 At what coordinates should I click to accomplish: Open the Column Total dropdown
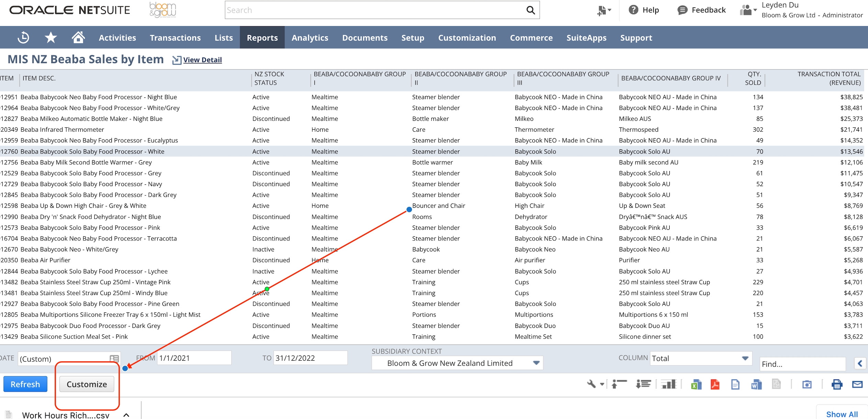[x=701, y=358]
